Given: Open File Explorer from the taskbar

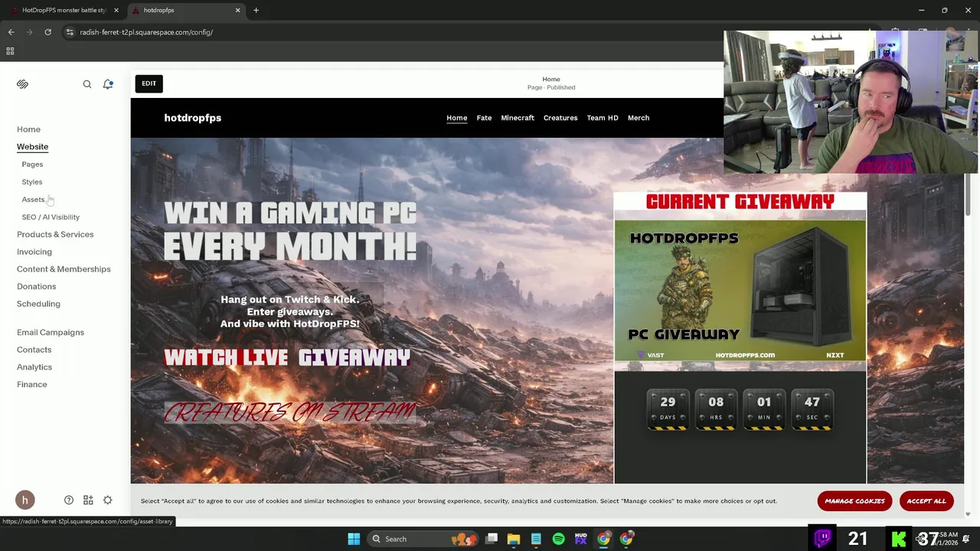Looking at the screenshot, I should click(514, 539).
